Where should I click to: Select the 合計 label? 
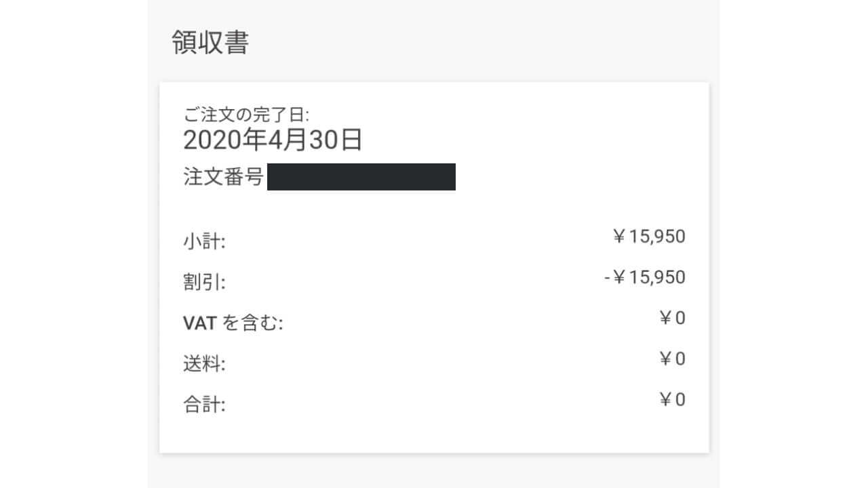click(204, 405)
